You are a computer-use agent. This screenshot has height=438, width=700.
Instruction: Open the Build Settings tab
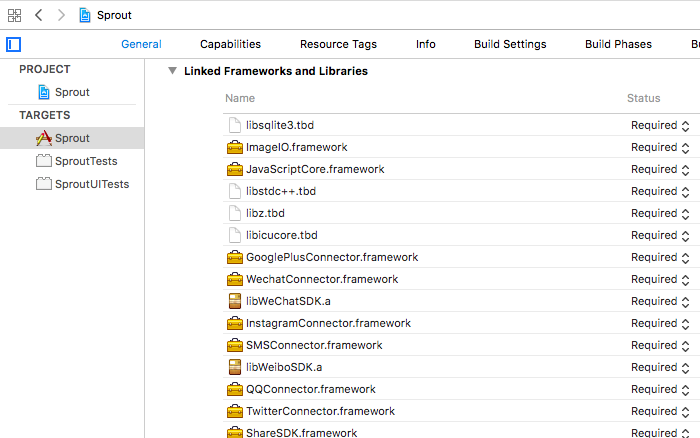pyautogui.click(x=510, y=44)
